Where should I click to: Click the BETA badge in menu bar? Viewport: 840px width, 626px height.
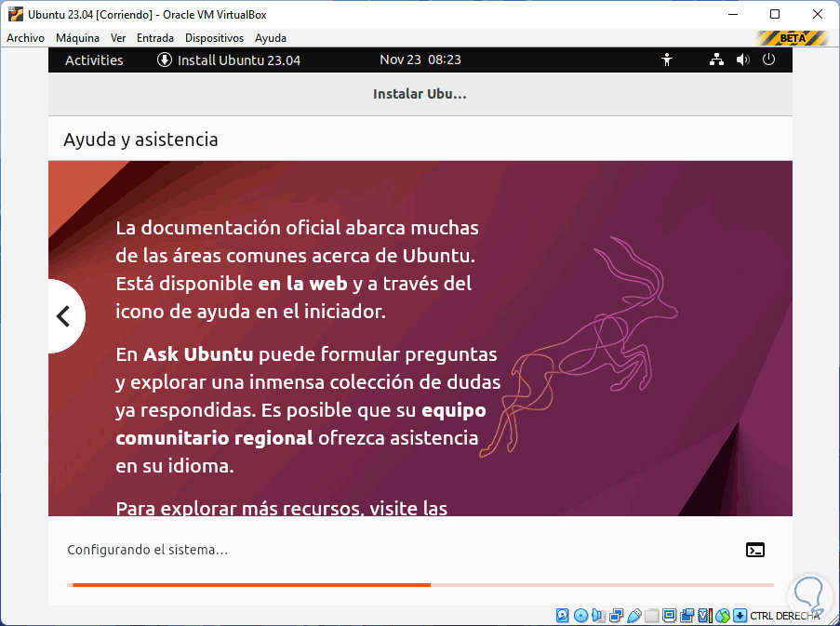click(793, 38)
